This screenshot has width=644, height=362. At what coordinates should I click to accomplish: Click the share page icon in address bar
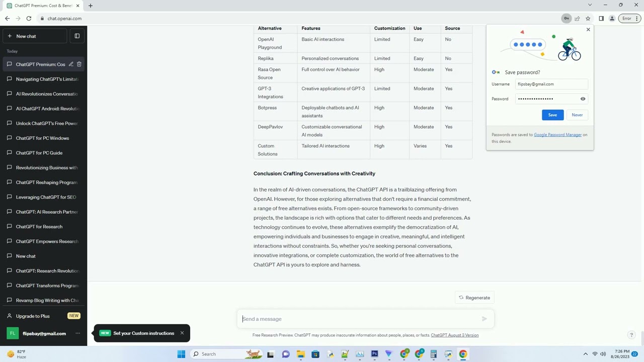tap(577, 19)
